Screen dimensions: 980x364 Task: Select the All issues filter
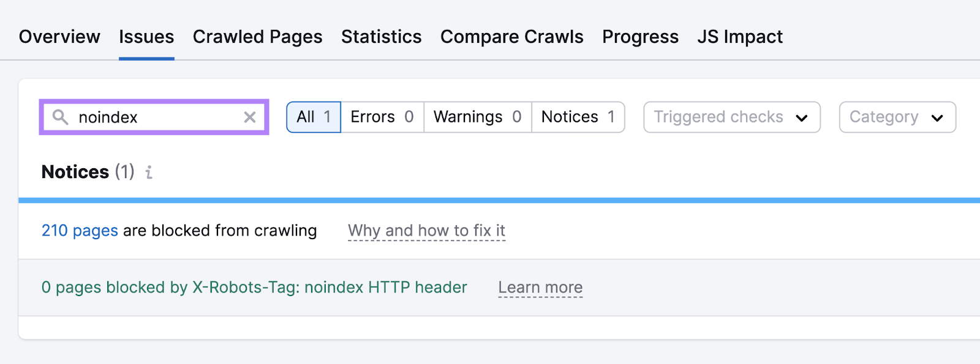click(313, 116)
